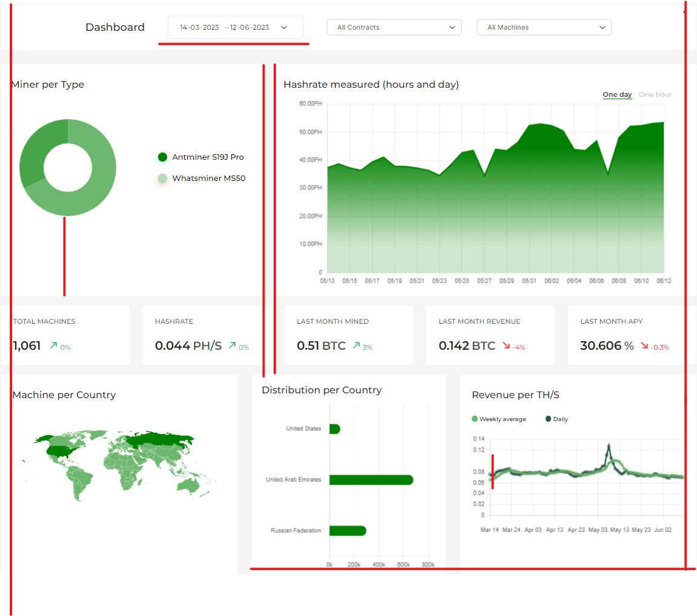This screenshot has height=616, width=697.
Task: Click the Whatsminer MS50 light green swatch
Action: pos(163,178)
